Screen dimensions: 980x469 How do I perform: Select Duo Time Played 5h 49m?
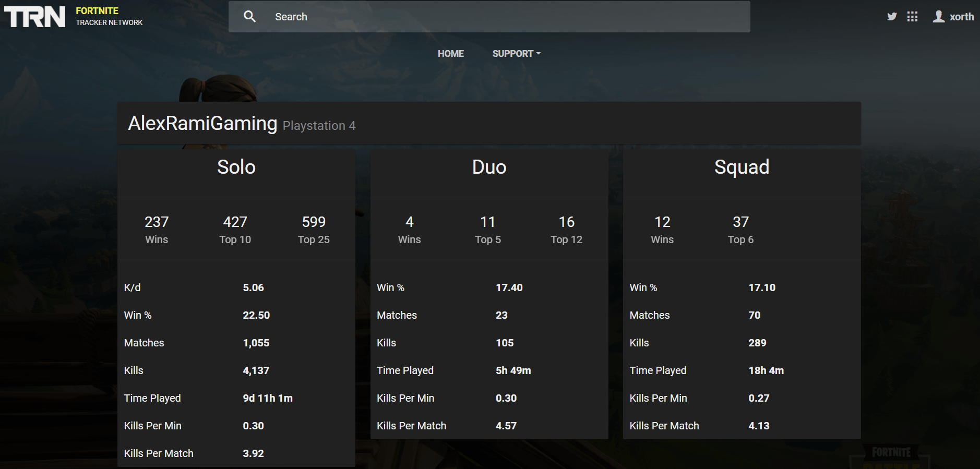pyautogui.click(x=513, y=370)
